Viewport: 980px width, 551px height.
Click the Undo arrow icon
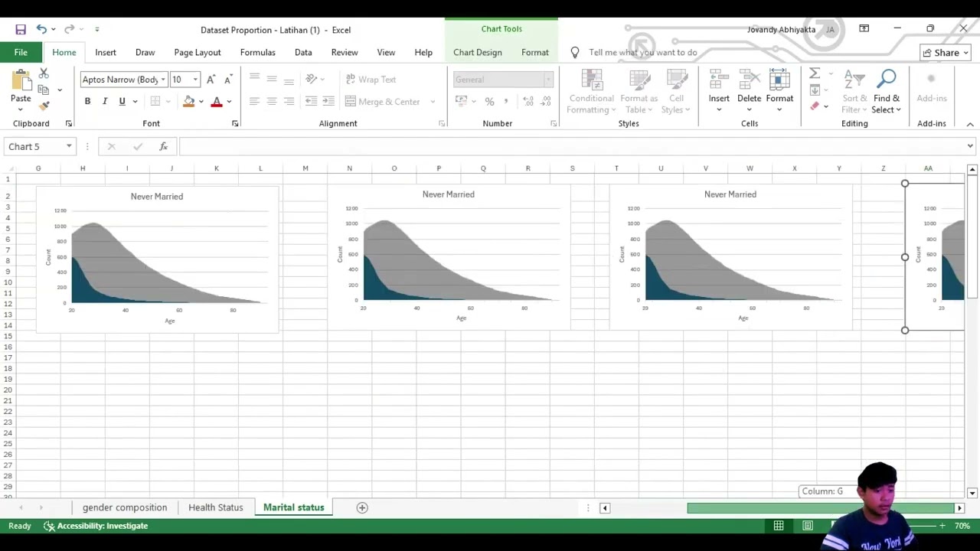(x=41, y=29)
